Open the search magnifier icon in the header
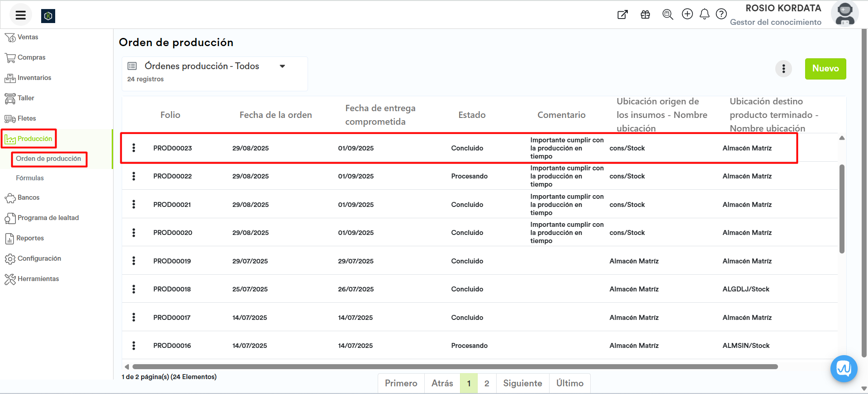The image size is (868, 394). [668, 14]
